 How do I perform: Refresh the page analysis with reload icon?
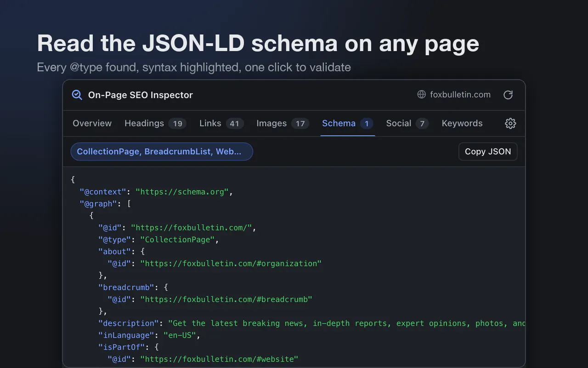click(508, 95)
